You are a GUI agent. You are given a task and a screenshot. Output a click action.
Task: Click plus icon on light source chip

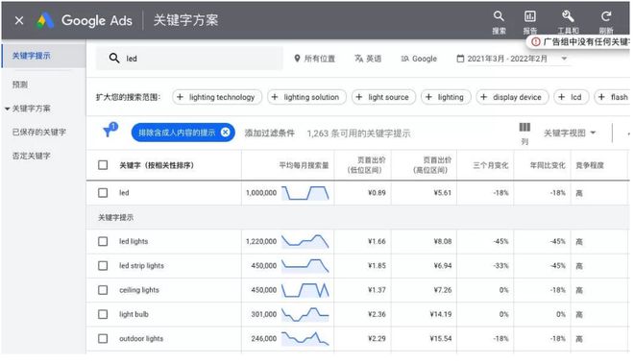click(x=359, y=97)
